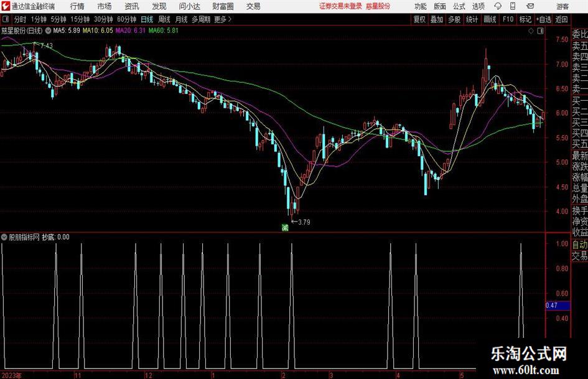
Task: Click the 标记 mark button
Action: (x=525, y=19)
